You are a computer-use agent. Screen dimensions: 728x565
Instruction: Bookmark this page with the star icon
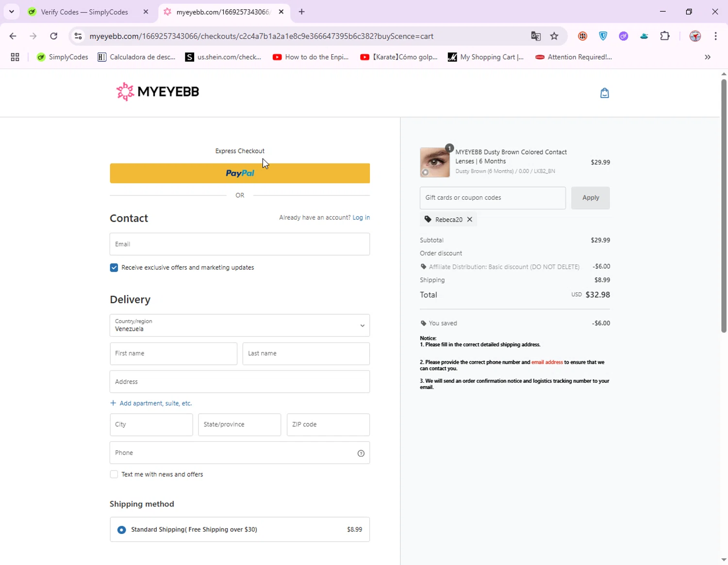click(554, 36)
